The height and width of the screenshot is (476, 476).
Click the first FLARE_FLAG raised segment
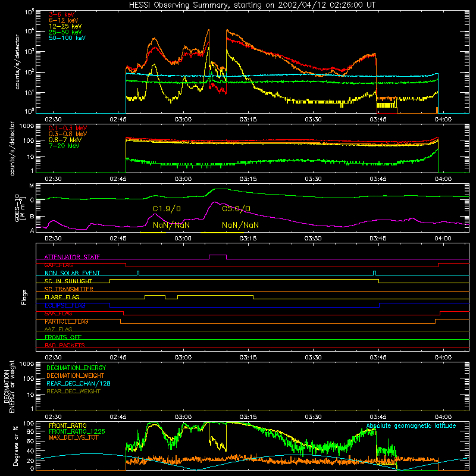pos(155,296)
